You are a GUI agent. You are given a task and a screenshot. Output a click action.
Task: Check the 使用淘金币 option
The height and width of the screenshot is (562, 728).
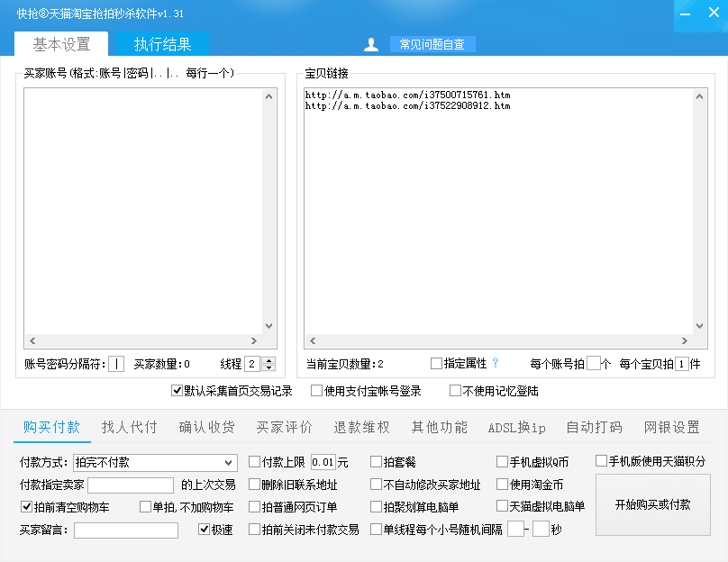(x=503, y=485)
